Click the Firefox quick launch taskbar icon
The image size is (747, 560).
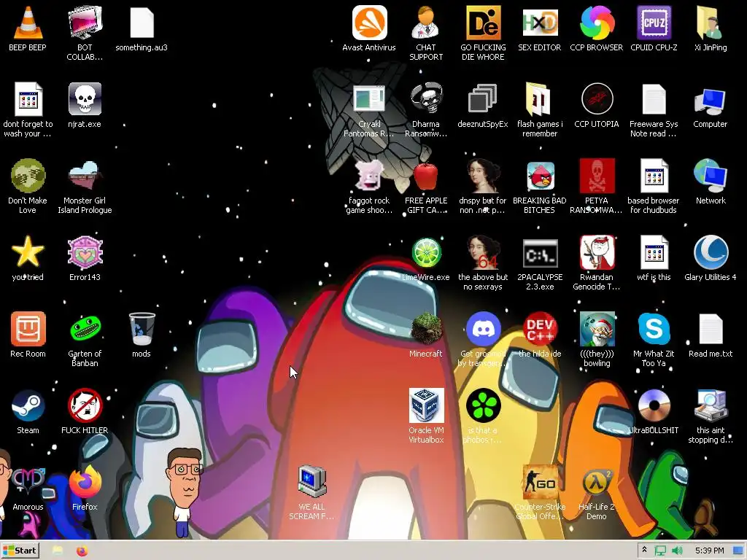[x=82, y=551]
